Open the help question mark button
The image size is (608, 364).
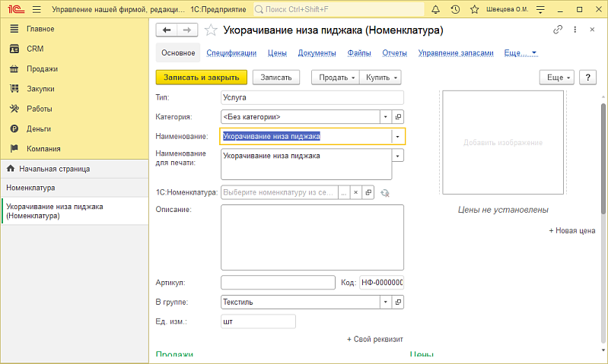coord(587,78)
